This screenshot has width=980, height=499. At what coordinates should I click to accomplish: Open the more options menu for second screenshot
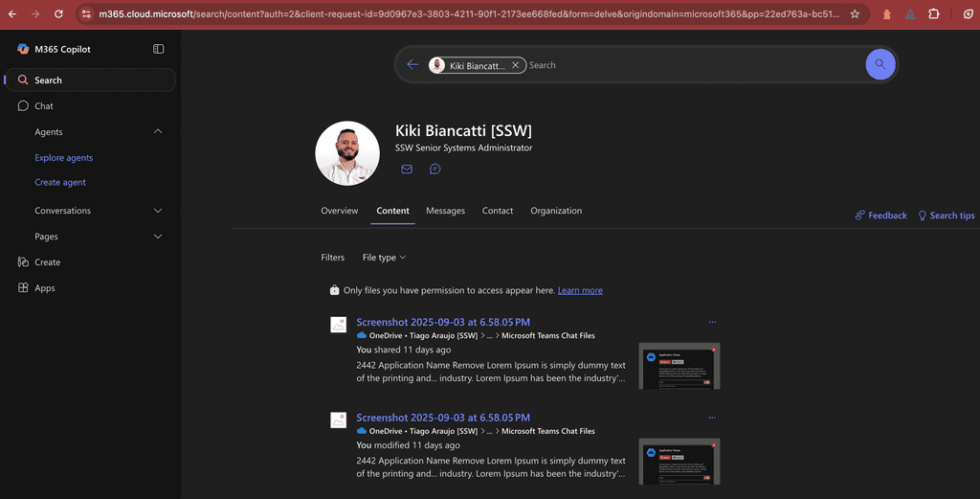click(711, 419)
